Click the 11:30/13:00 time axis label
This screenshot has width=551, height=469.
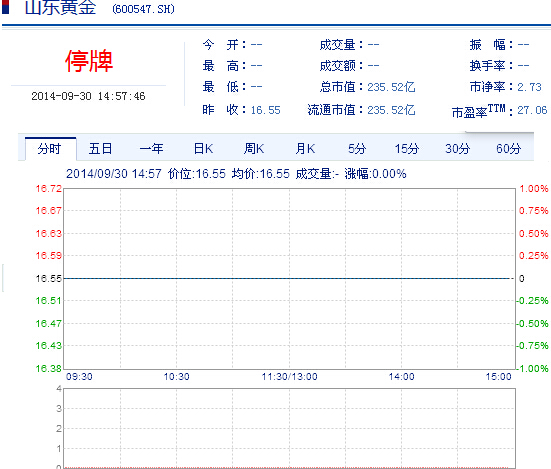click(290, 377)
